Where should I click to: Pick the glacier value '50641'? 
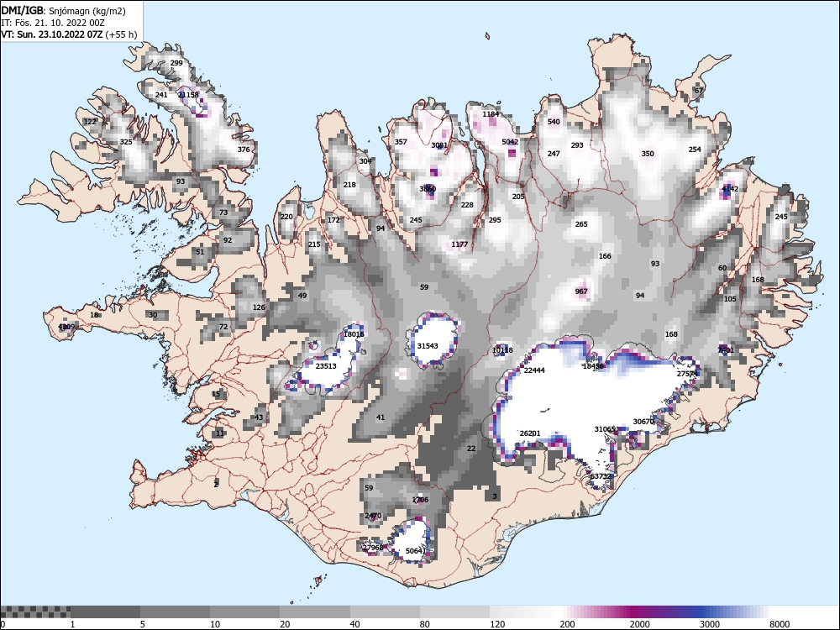click(x=416, y=551)
